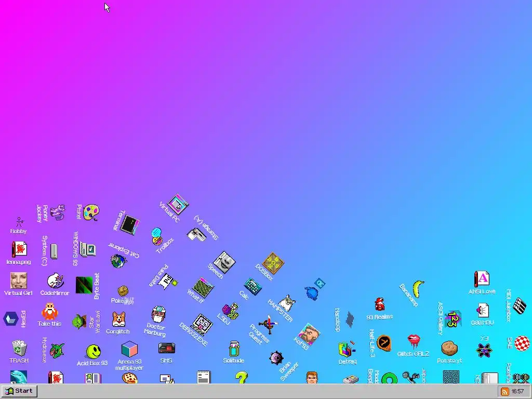
Task: Open DERG32.EXE icon
Action: [202, 324]
